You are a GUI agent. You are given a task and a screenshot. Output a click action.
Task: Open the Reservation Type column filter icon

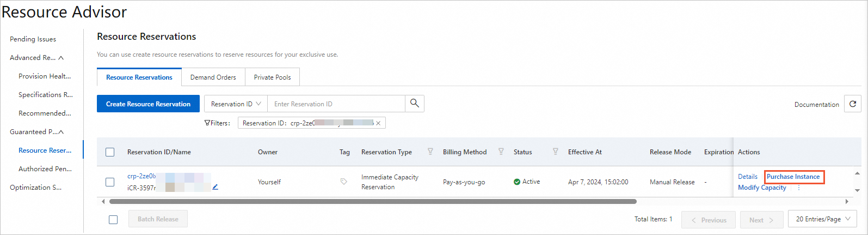pyautogui.click(x=430, y=152)
